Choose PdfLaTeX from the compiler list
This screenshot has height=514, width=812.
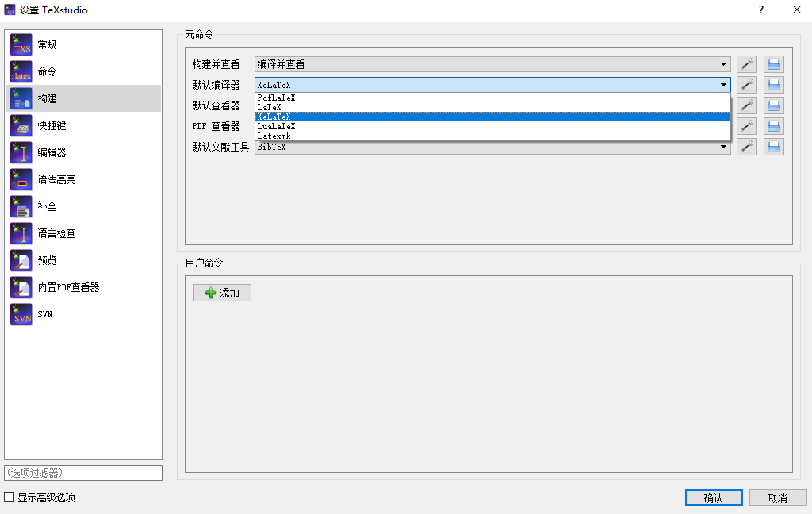(492, 98)
